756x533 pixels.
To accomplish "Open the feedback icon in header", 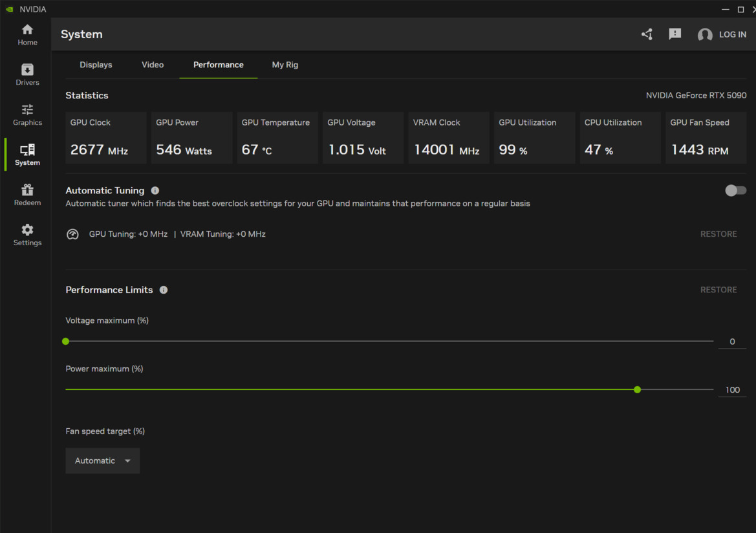I will tap(675, 34).
